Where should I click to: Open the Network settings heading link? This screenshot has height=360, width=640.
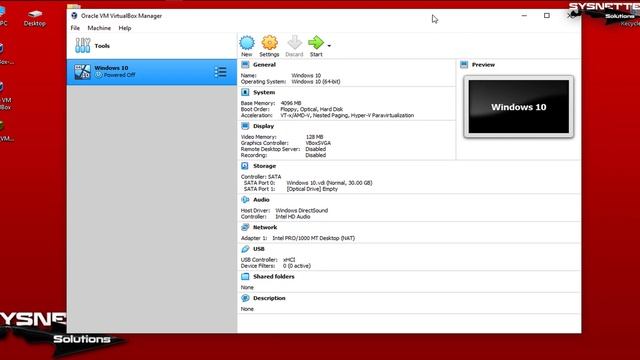[265, 227]
